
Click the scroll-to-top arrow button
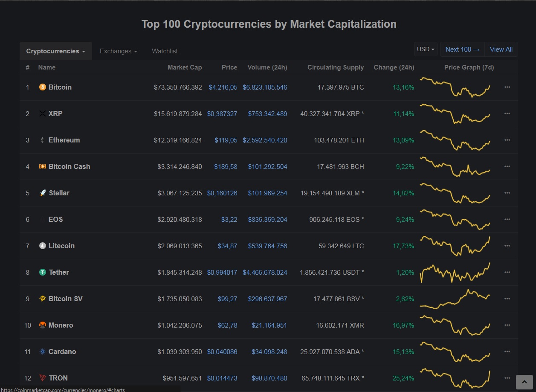524,382
